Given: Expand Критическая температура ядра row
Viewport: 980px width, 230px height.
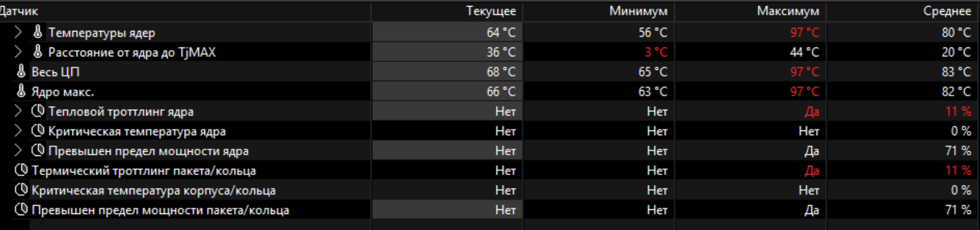Looking at the screenshot, I should tap(18, 131).
